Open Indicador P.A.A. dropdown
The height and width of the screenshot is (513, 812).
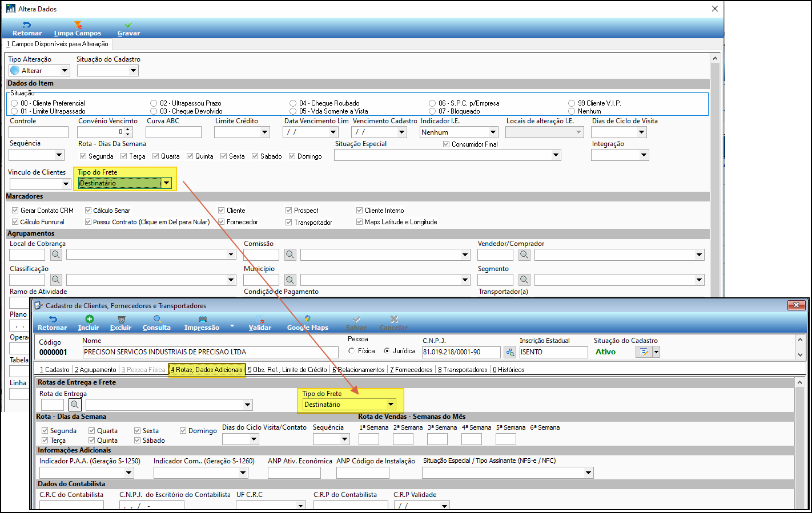[128, 472]
